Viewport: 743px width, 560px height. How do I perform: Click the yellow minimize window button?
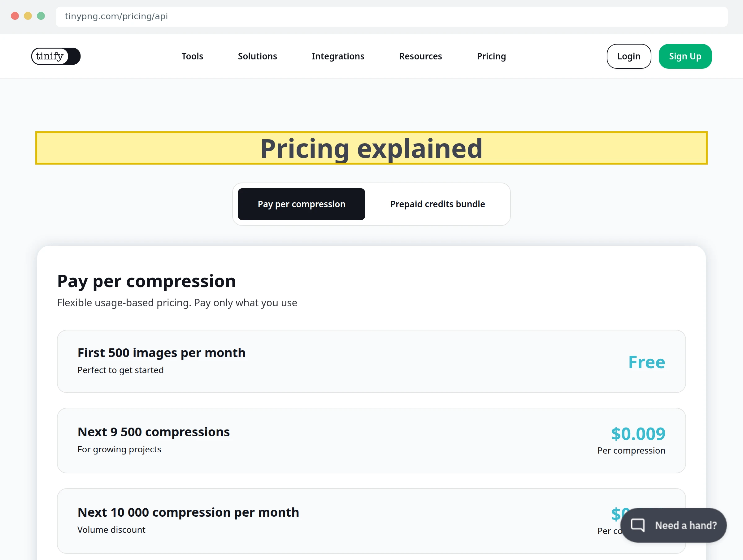tap(28, 16)
